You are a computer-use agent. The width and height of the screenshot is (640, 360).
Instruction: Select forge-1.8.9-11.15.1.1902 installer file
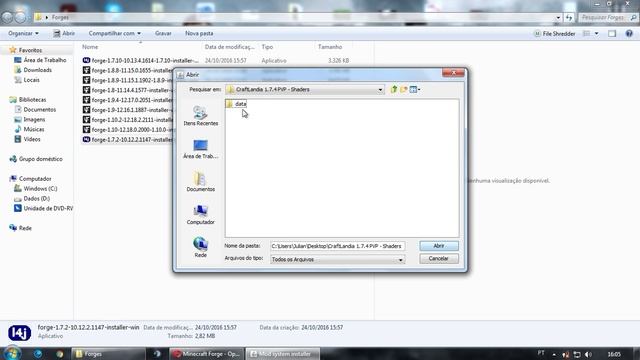tap(128, 80)
